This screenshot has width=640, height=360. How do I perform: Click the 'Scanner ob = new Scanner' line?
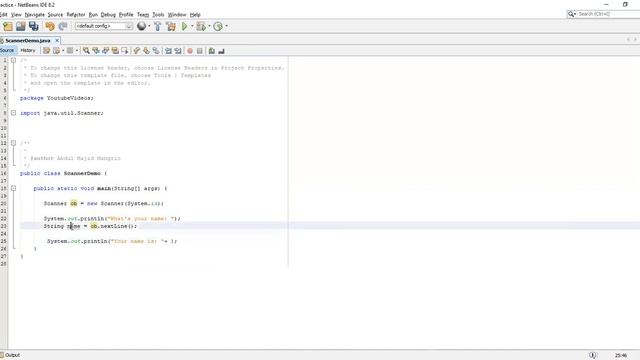[104, 203]
